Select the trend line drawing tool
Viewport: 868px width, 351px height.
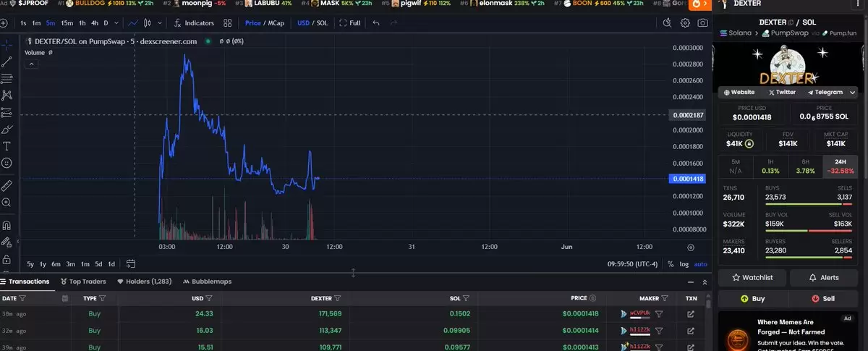click(x=7, y=62)
